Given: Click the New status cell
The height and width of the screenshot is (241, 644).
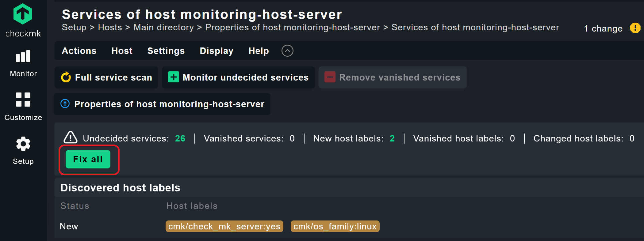Looking at the screenshot, I should click(69, 226).
